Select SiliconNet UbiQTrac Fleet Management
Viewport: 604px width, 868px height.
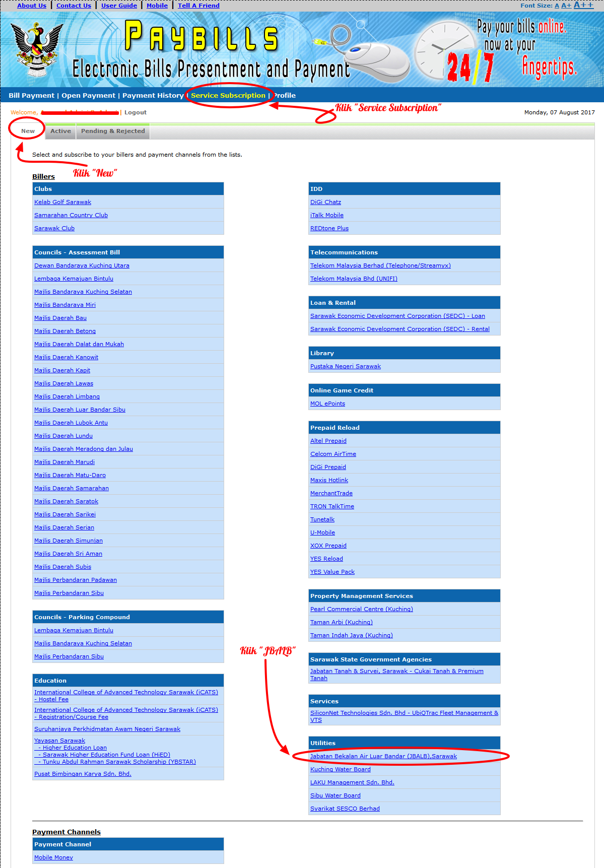[x=404, y=716]
